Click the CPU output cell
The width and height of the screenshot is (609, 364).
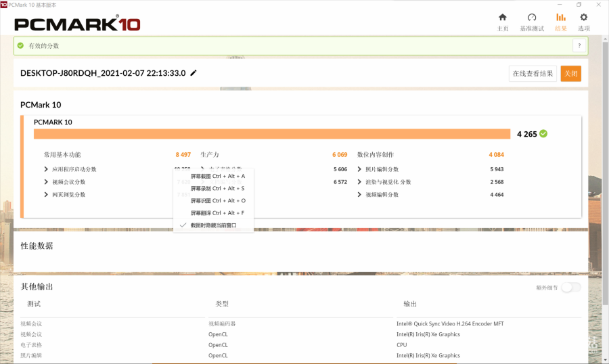[401, 345]
